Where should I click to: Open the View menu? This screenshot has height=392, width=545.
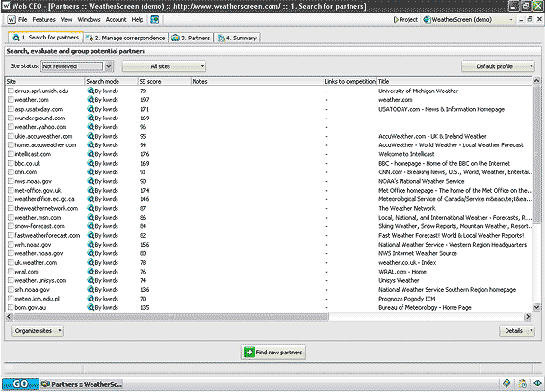(x=66, y=20)
